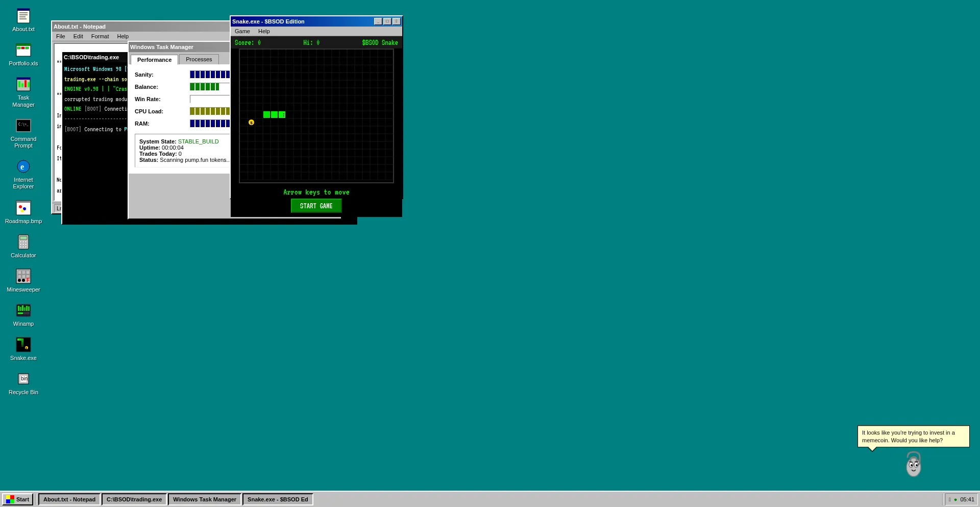Open the About.txt desktop icon
The height and width of the screenshot is (507, 980).
[23, 20]
